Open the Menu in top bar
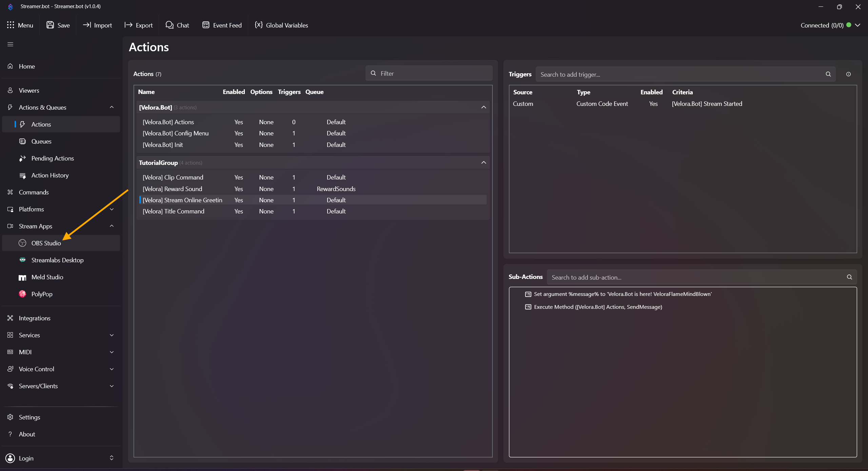868x471 pixels. pyautogui.click(x=20, y=25)
